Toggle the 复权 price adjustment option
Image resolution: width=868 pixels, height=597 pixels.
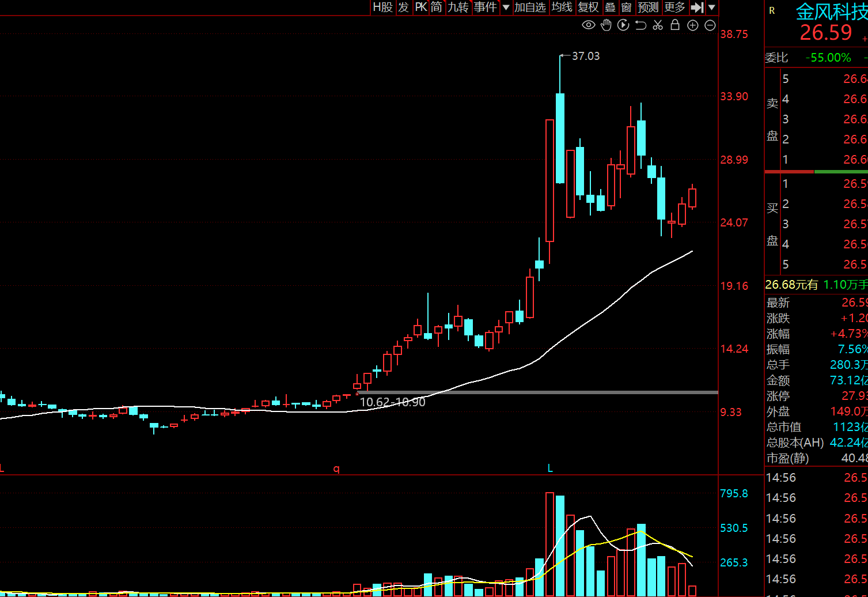coord(588,7)
